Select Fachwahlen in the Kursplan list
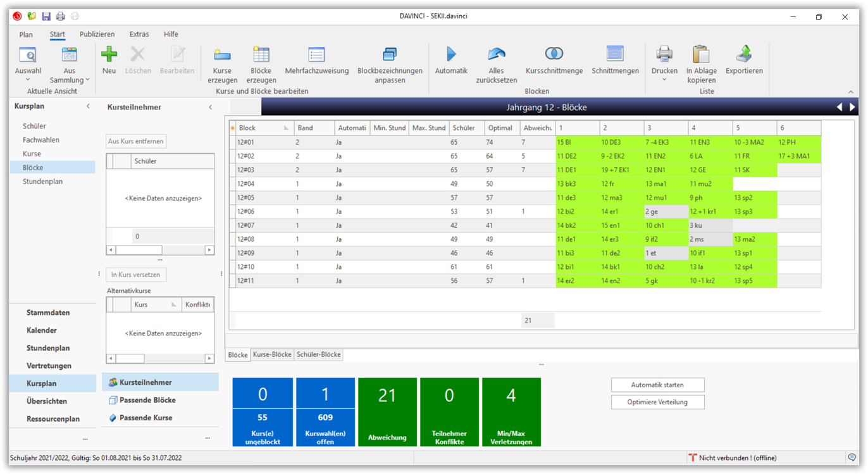Screen dimensions: 868x474 click(41, 140)
